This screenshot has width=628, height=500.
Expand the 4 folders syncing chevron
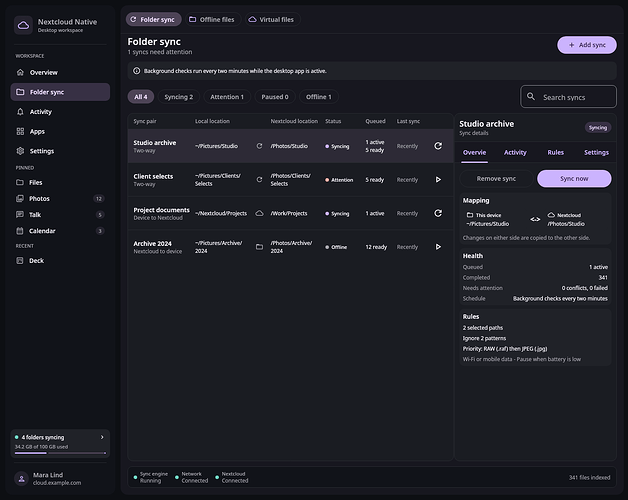point(102,437)
